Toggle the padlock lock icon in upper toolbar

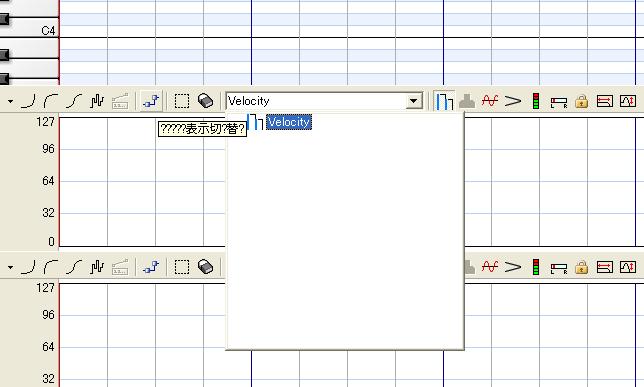coord(581,101)
